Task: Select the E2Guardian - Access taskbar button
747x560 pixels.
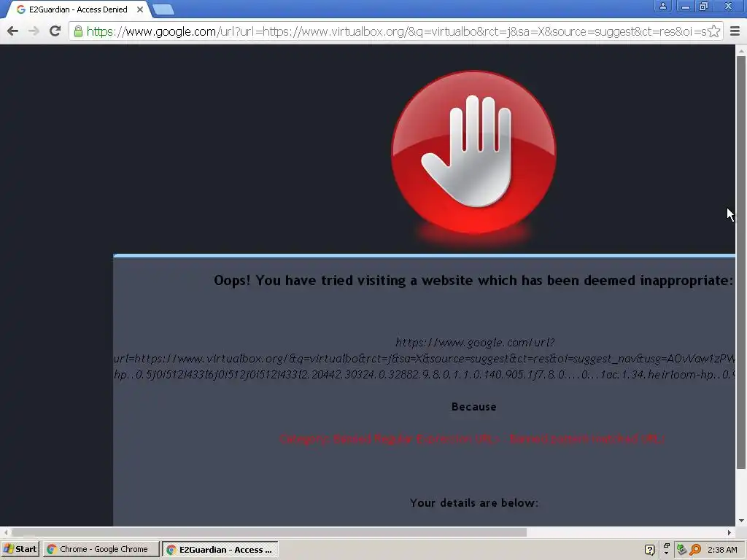Action: [220, 549]
